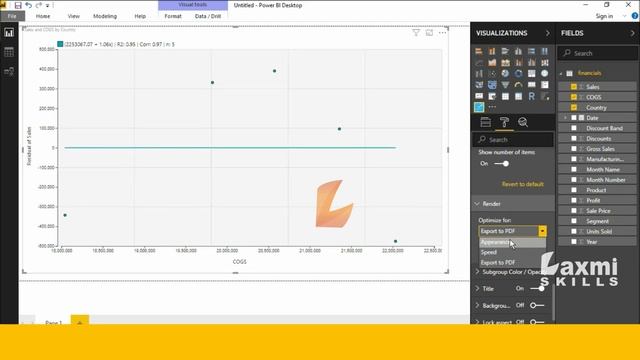Uncheck the Sales field checkbox
640x360 pixels.
click(574, 87)
